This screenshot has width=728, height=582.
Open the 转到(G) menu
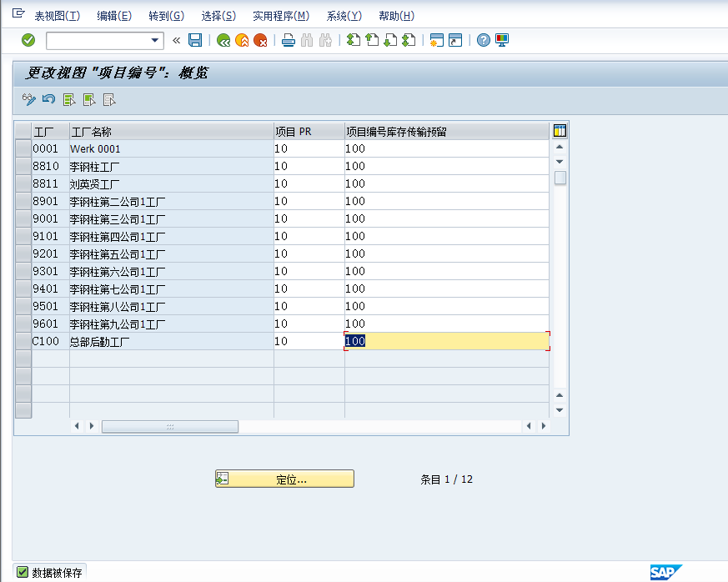166,16
